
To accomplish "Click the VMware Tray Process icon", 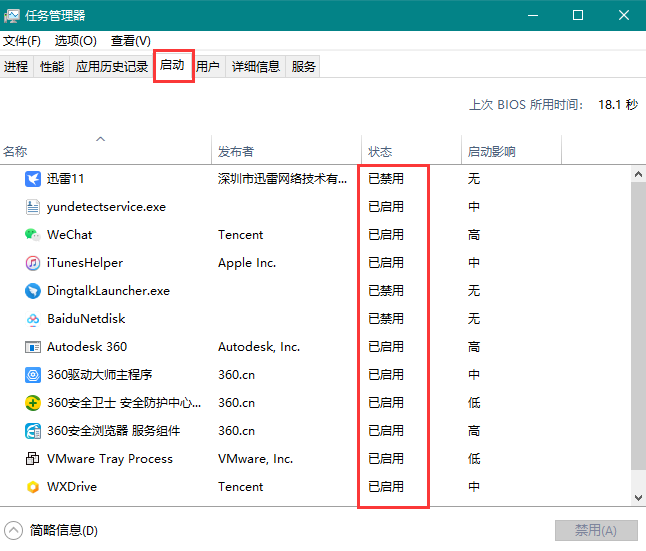I will click(33, 459).
